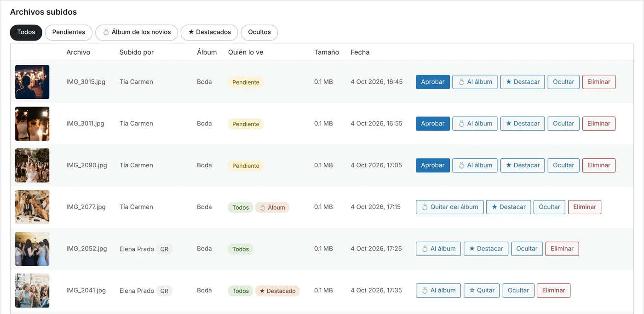Click Eliminar for IMG_3011.jpg
Image resolution: width=644 pixels, height=314 pixels.
click(x=599, y=124)
